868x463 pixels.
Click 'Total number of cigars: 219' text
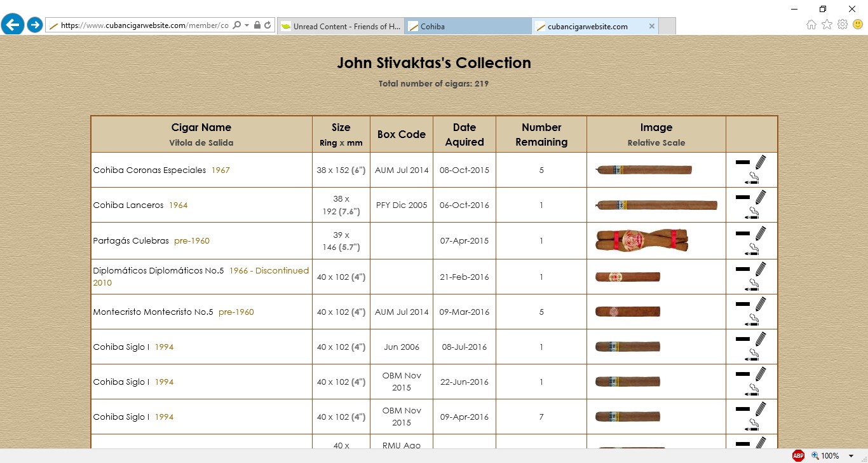point(434,83)
